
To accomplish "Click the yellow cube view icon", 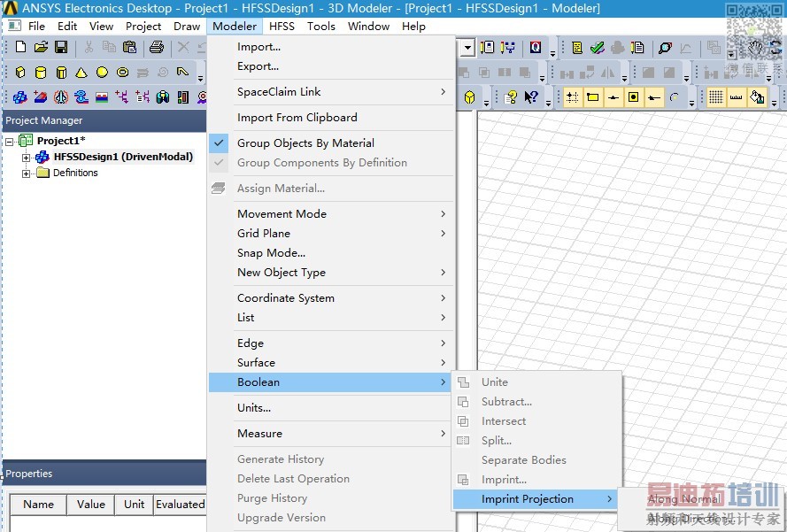I will pyautogui.click(x=469, y=96).
